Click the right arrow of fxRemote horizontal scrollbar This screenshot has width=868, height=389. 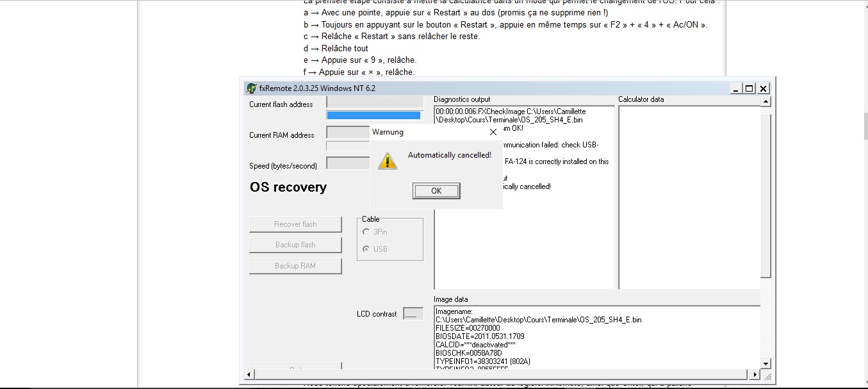[755, 374]
